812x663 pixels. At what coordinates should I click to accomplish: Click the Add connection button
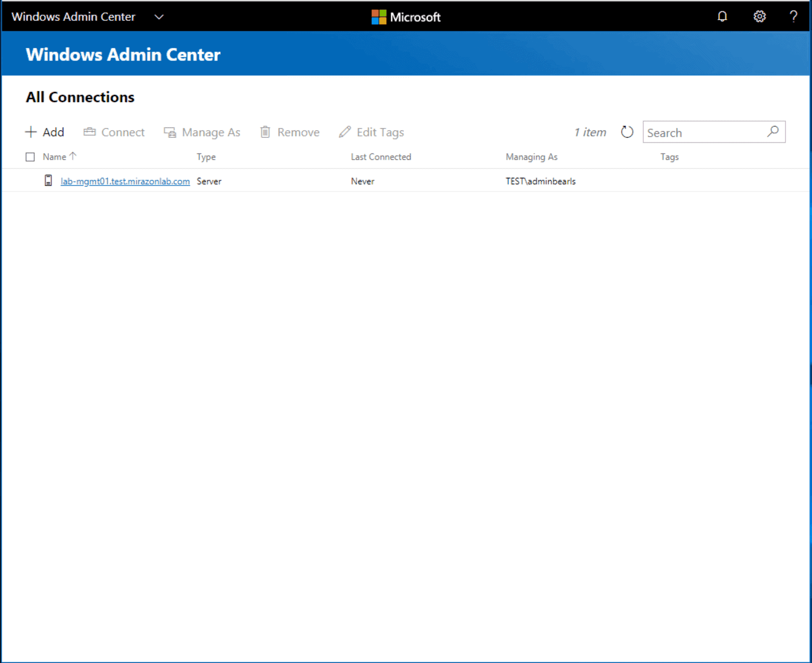tap(45, 132)
